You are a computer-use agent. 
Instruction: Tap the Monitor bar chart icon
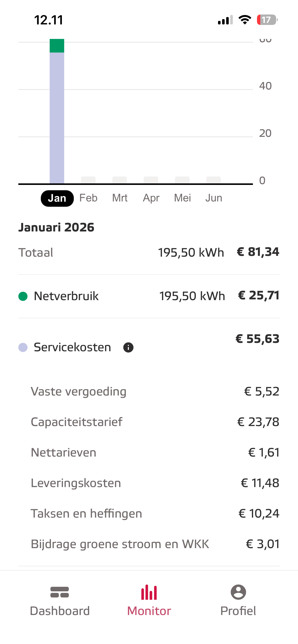pos(149,592)
